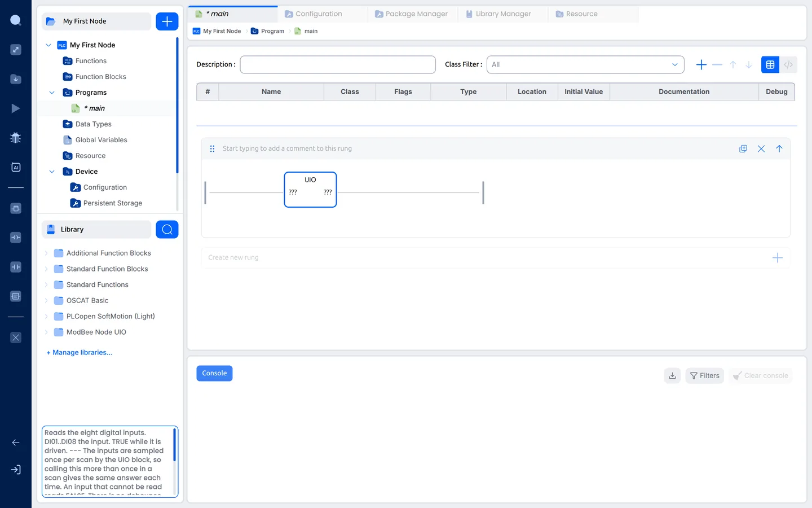
Task: Move variable up with arrow icon
Action: point(733,65)
